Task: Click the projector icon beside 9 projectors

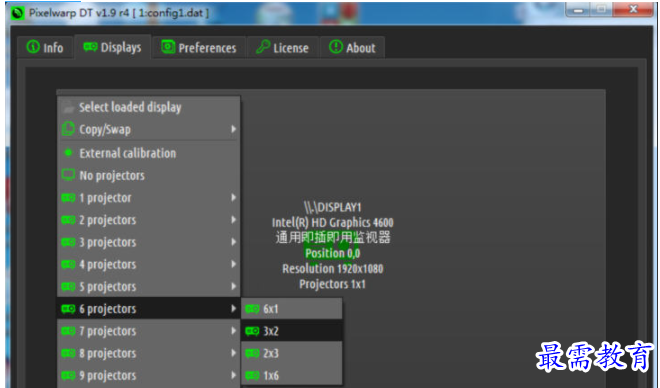Action: pyautogui.click(x=68, y=375)
